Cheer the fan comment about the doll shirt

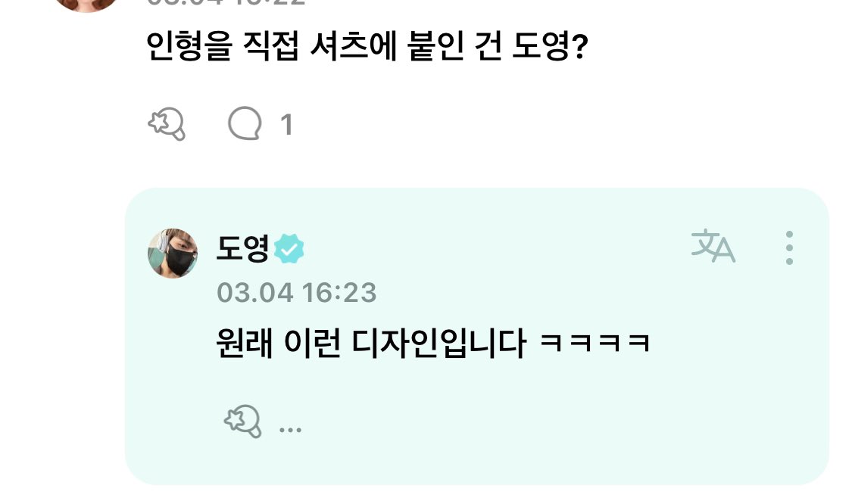(167, 124)
